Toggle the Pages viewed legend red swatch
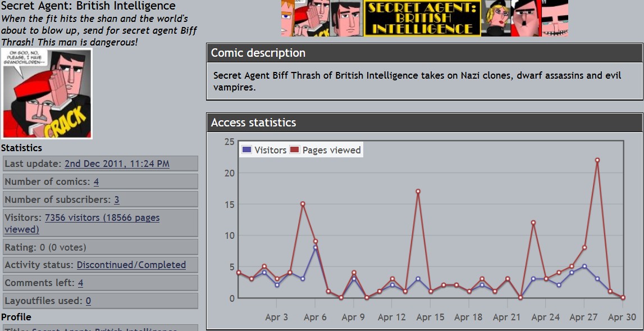The width and height of the screenshot is (644, 331). click(x=295, y=150)
